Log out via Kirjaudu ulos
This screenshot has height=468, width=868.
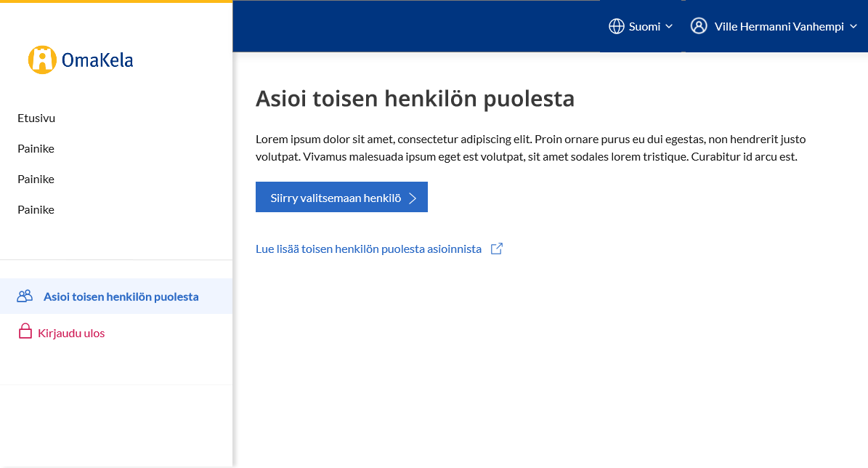(71, 334)
